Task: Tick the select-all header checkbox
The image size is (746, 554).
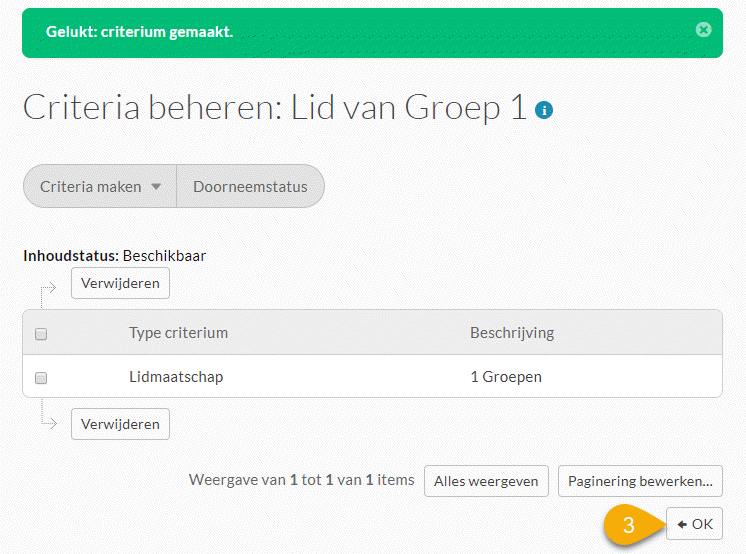Action: [x=41, y=334]
